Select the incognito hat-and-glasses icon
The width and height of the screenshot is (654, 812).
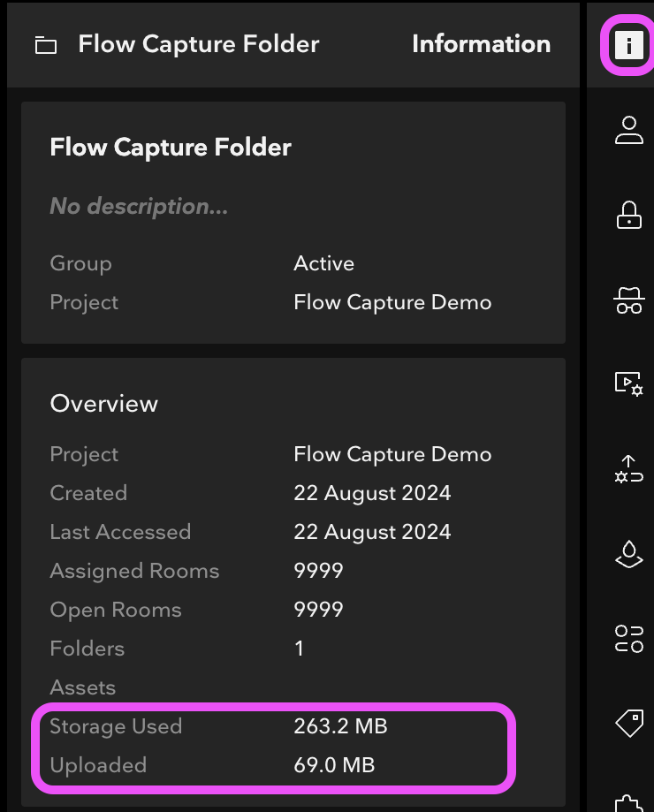(628, 300)
